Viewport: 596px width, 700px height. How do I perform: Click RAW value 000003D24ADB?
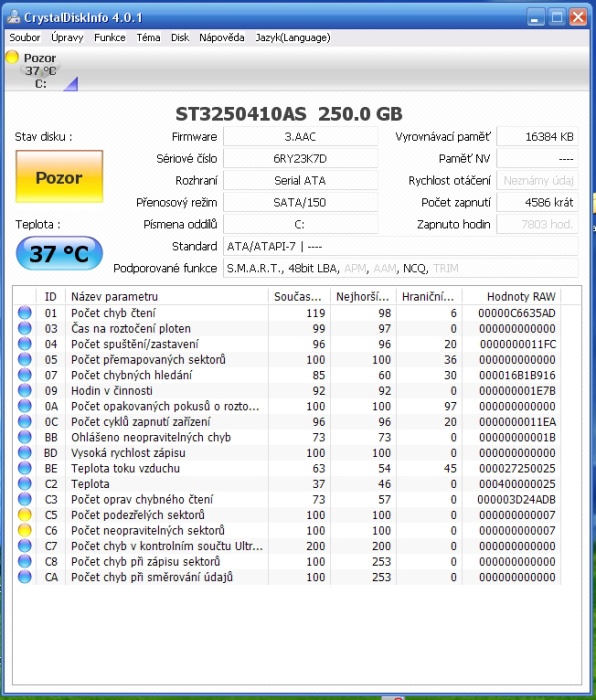(516, 500)
